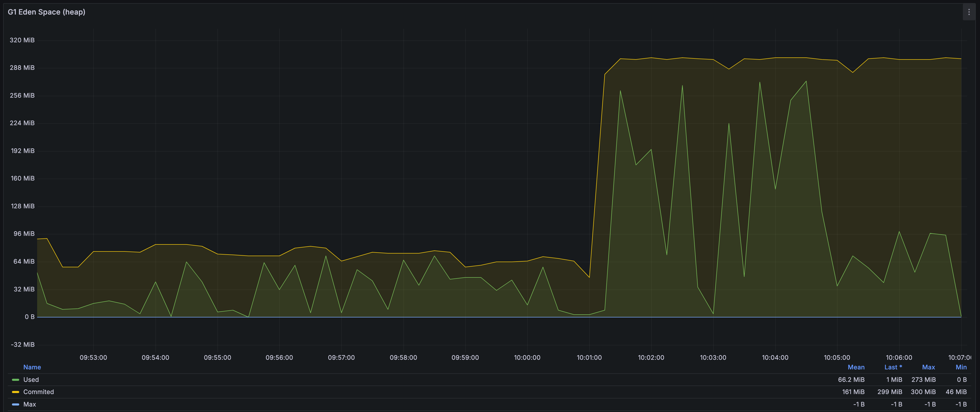
Task: Sort legend by Max column header
Action: tap(928, 367)
